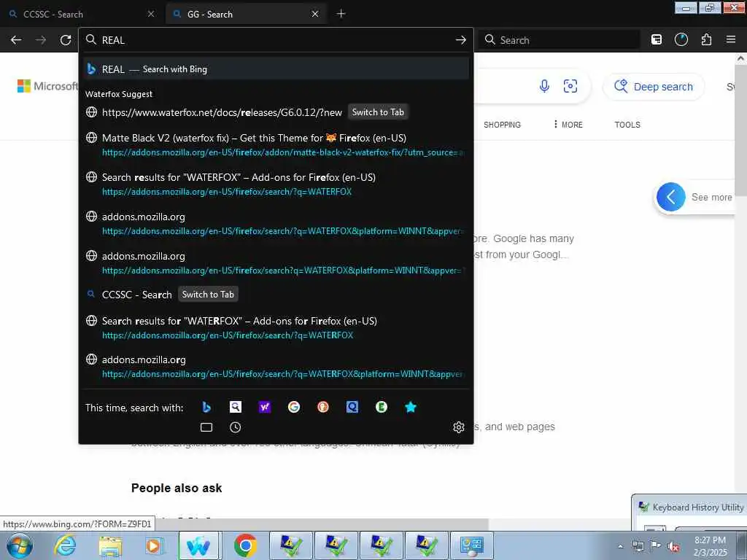Search this time with Qwant
This screenshot has width=747, height=560.
pyautogui.click(x=352, y=407)
